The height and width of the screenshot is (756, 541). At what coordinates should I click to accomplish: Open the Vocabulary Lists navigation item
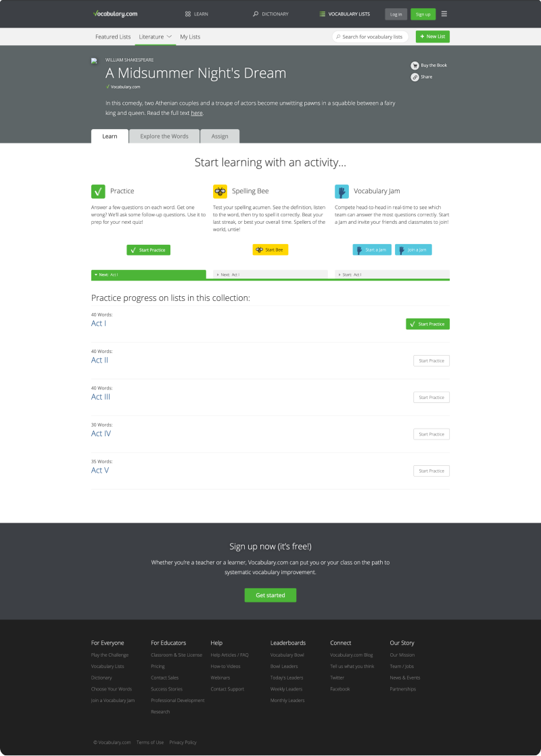(x=345, y=14)
